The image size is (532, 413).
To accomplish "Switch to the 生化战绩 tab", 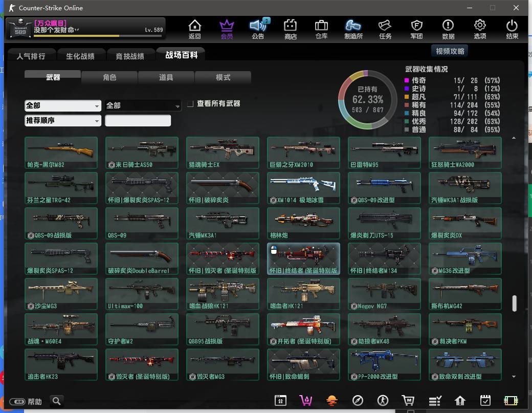I will (80, 56).
